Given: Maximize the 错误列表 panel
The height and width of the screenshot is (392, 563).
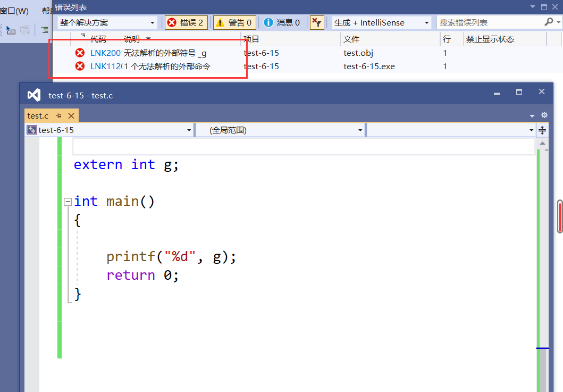Looking at the screenshot, I should [x=544, y=7].
